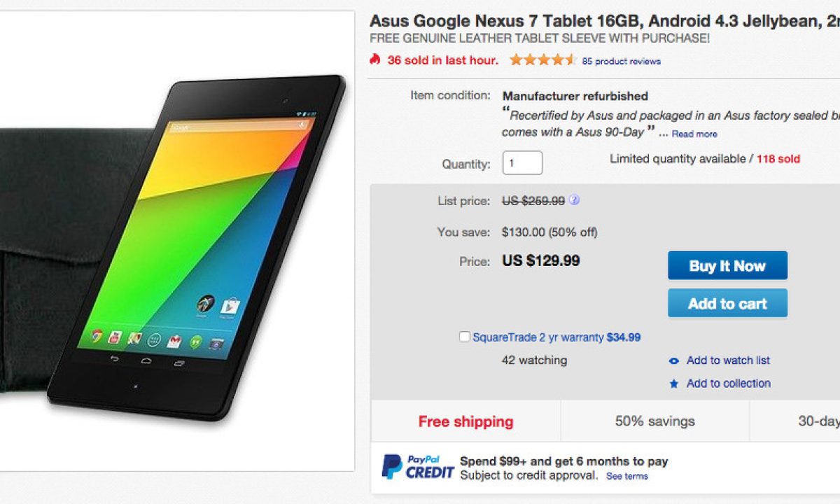This screenshot has width=840, height=504.
Task: Click the star icon beside collection
Action: tap(674, 384)
